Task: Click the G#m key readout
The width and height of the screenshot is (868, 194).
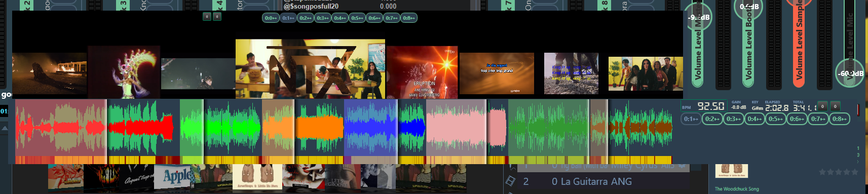Action: pos(757,108)
